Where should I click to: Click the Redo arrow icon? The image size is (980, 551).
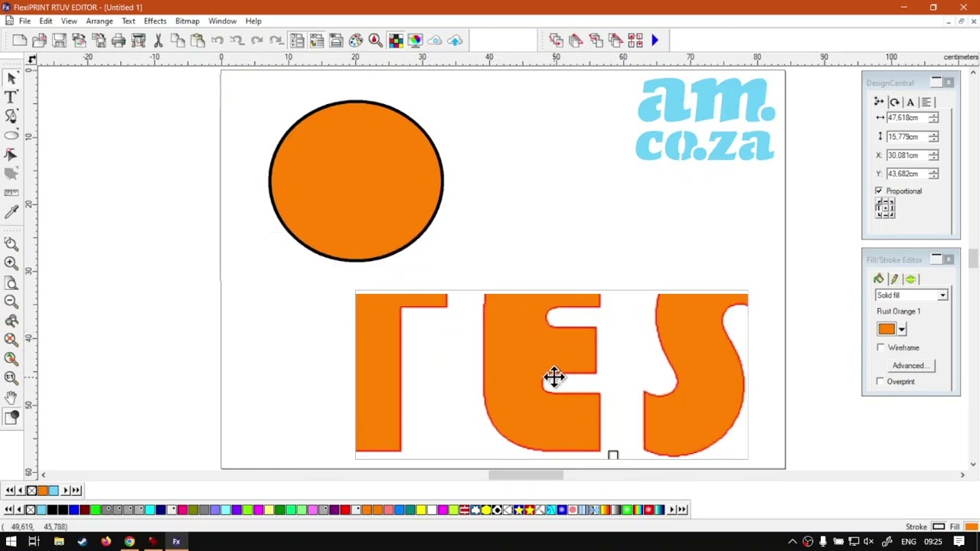257,41
